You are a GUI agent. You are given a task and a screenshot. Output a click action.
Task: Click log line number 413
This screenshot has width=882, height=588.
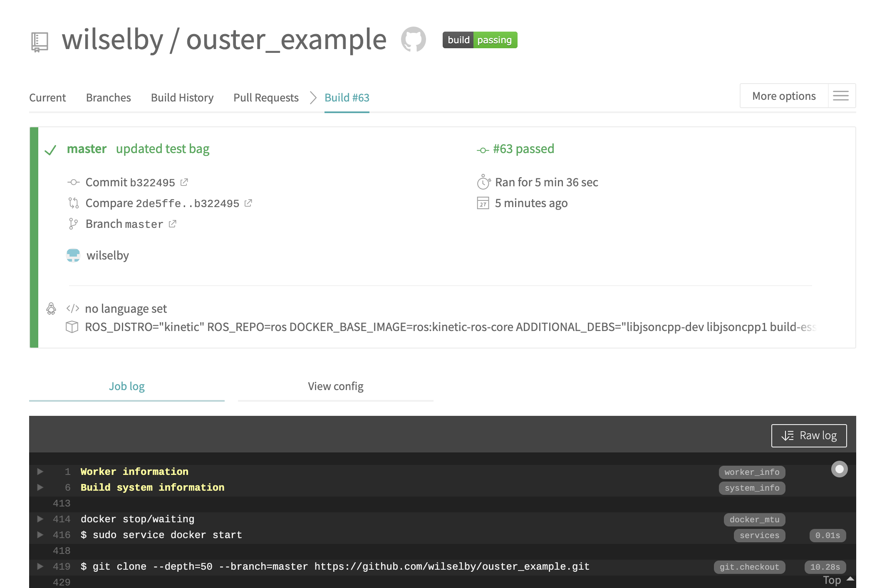[62, 503]
